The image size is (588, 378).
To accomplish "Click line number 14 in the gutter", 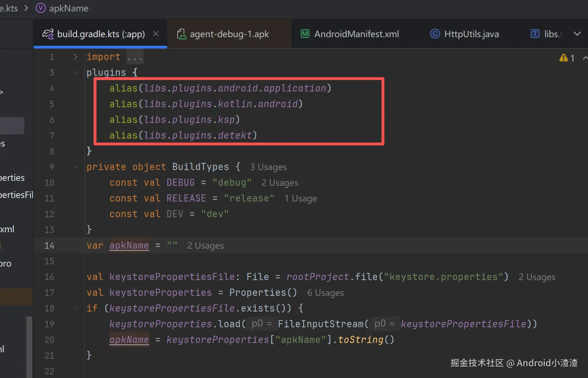I will (49, 245).
